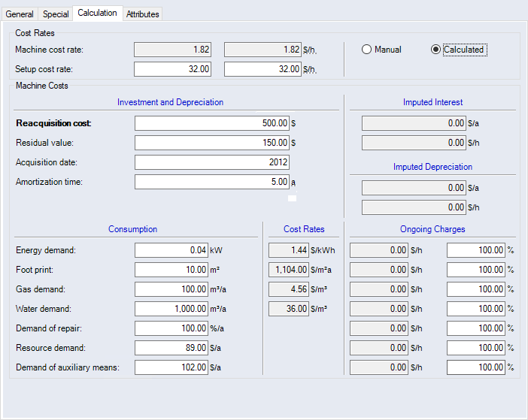Click the Water demand input field

171,309
